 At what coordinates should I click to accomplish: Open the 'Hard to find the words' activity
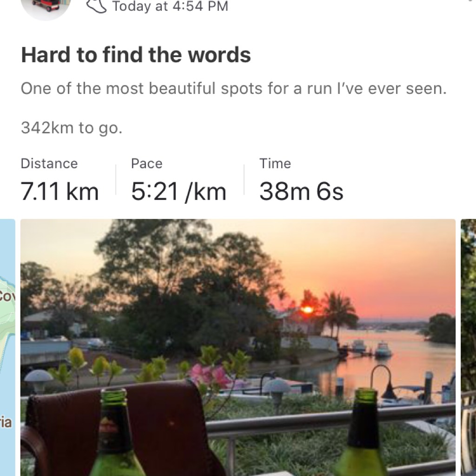coord(136,55)
